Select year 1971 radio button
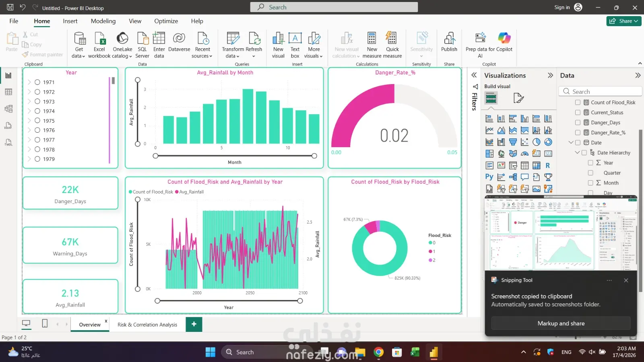This screenshot has width=644, height=362. [x=37, y=82]
